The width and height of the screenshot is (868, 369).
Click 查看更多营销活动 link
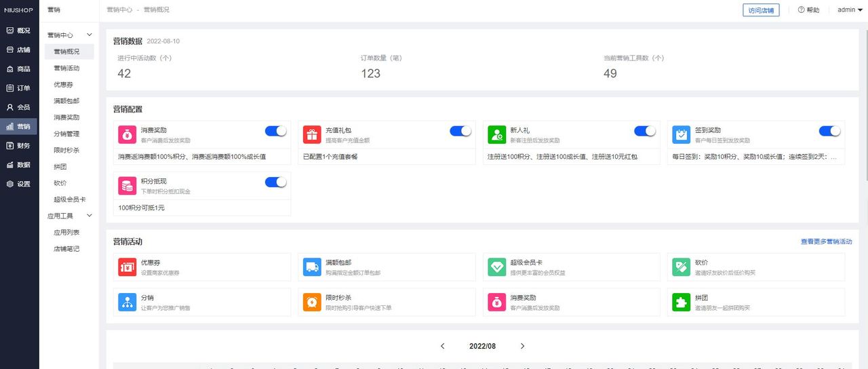tap(826, 241)
